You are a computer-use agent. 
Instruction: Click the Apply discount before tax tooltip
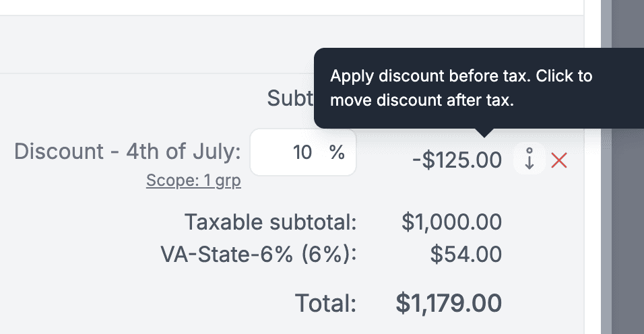[x=461, y=88]
